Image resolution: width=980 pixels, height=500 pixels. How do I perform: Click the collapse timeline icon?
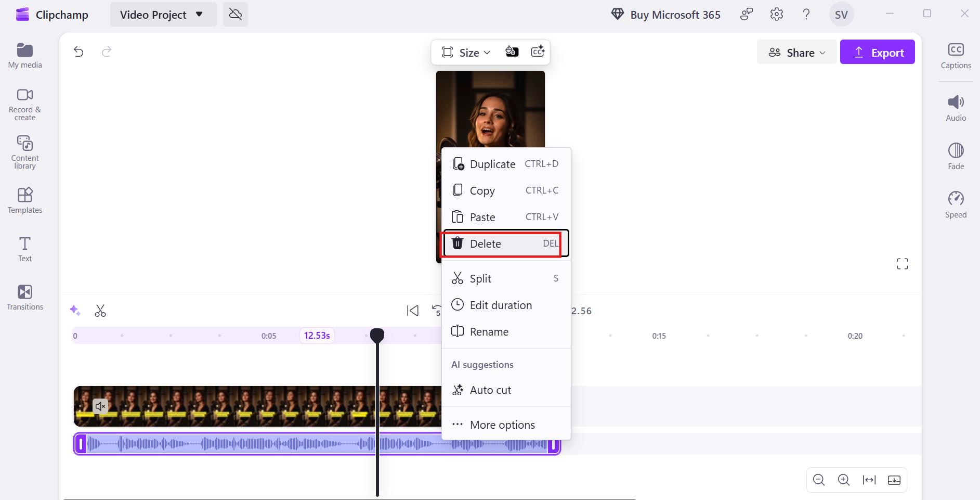894,480
